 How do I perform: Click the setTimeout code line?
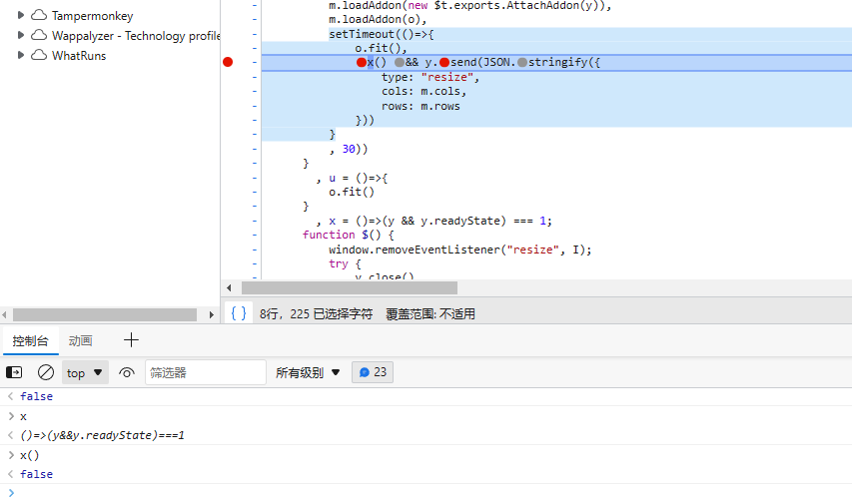pyautogui.click(x=382, y=34)
